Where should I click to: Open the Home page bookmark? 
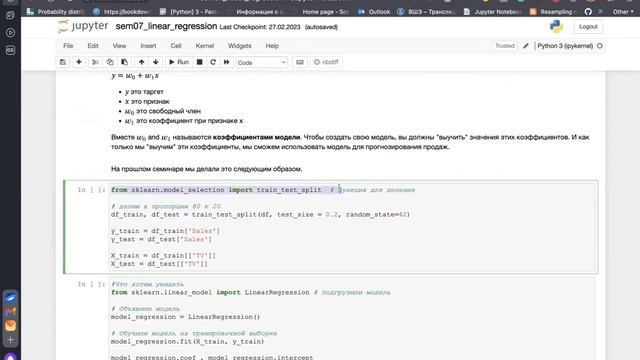click(325, 12)
